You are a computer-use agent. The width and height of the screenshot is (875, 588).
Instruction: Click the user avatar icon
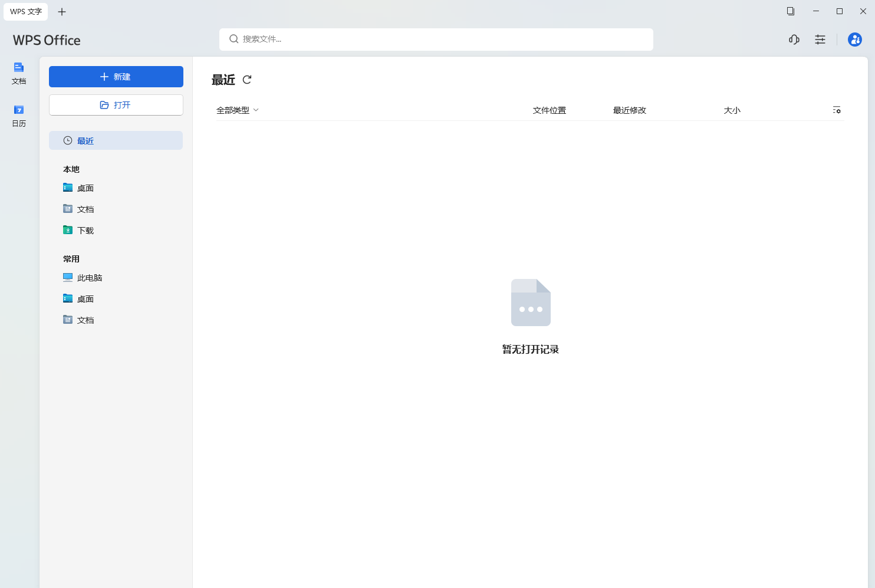tap(855, 40)
